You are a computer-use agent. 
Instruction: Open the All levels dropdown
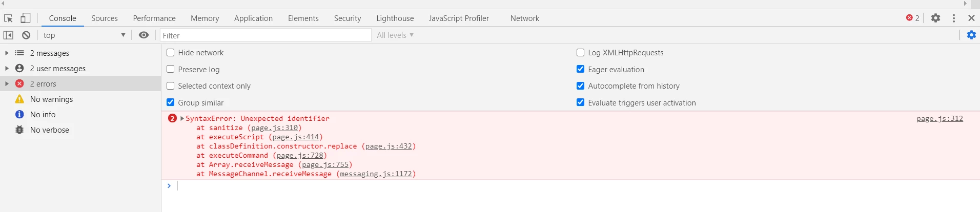pyautogui.click(x=395, y=35)
